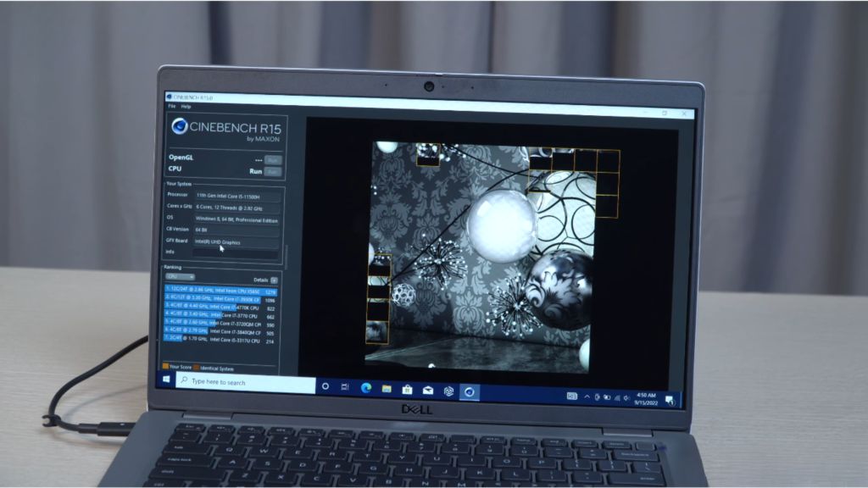Click the Processor value field
Viewport: 868px width, 488px height.
237,196
